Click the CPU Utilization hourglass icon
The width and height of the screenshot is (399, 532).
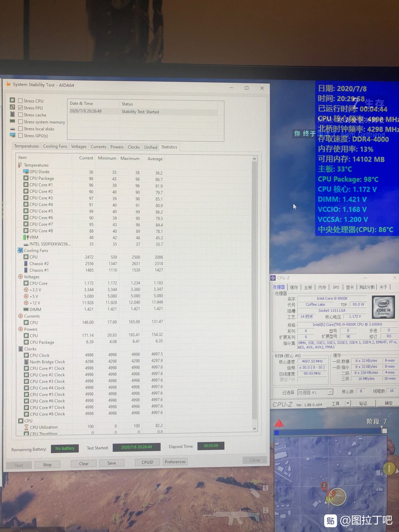(x=27, y=427)
